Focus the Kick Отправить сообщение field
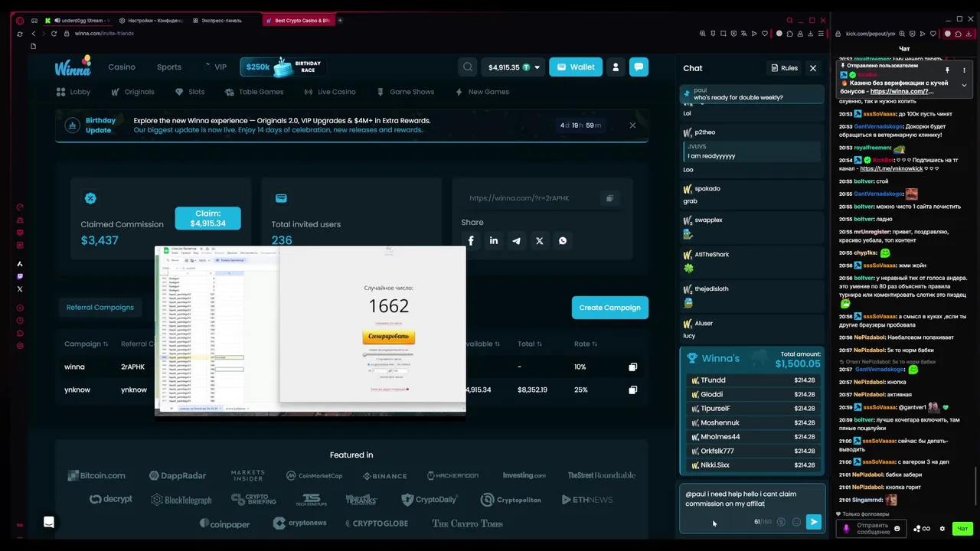 pyautogui.click(x=873, y=529)
